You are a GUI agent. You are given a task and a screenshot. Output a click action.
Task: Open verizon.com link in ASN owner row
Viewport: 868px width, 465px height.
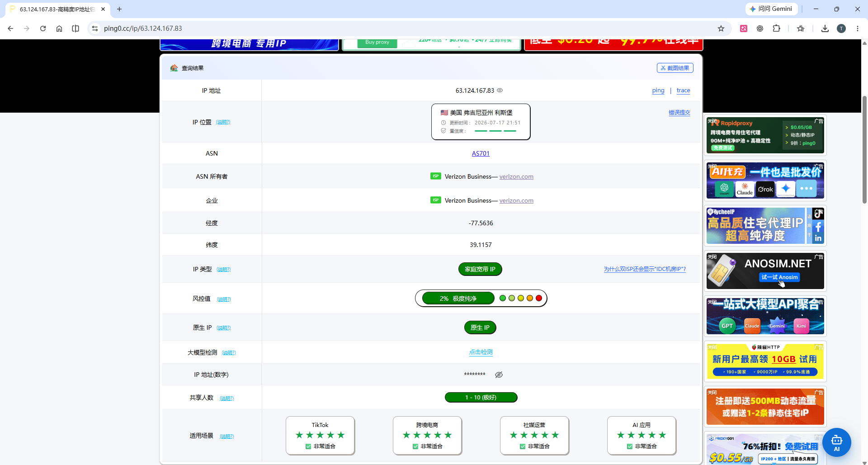[x=516, y=176]
